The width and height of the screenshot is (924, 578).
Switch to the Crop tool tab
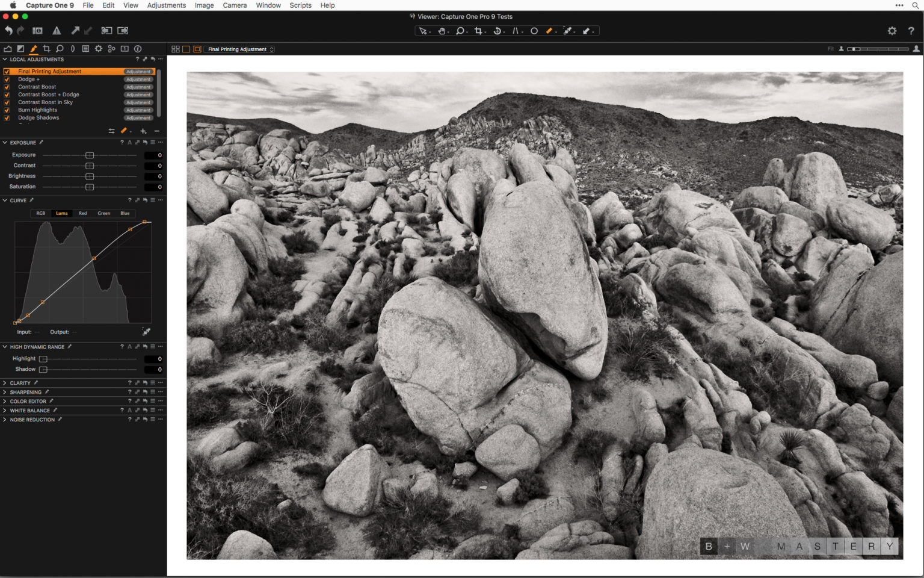click(46, 48)
